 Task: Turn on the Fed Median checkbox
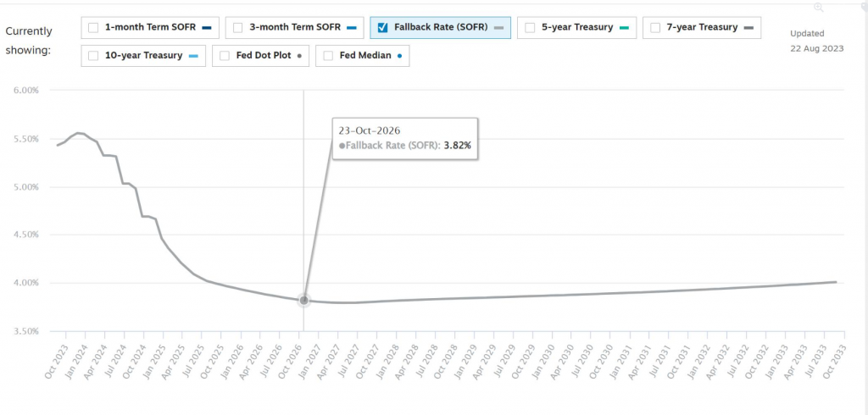click(328, 56)
